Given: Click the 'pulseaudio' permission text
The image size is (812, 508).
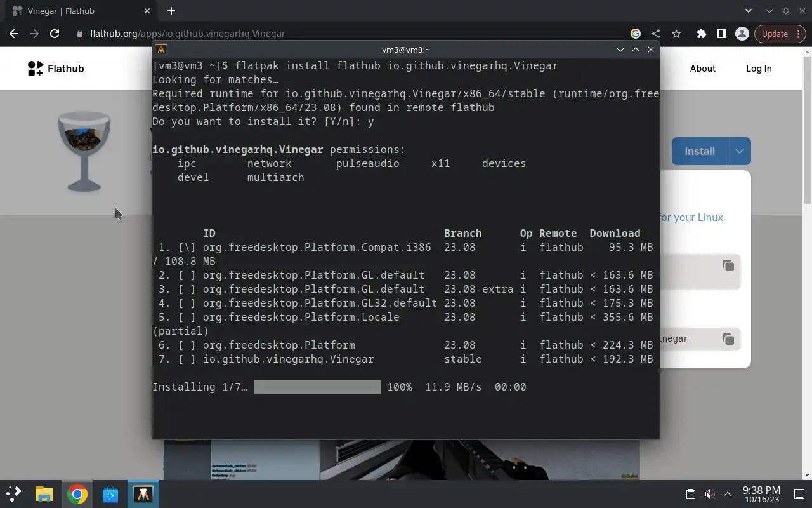Looking at the screenshot, I should point(368,163).
